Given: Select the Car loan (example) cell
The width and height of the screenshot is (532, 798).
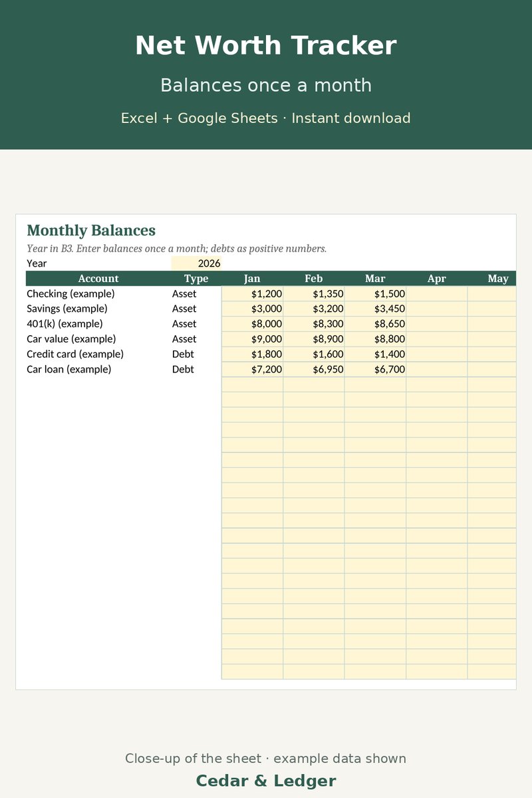Looking at the screenshot, I should 98,369.
